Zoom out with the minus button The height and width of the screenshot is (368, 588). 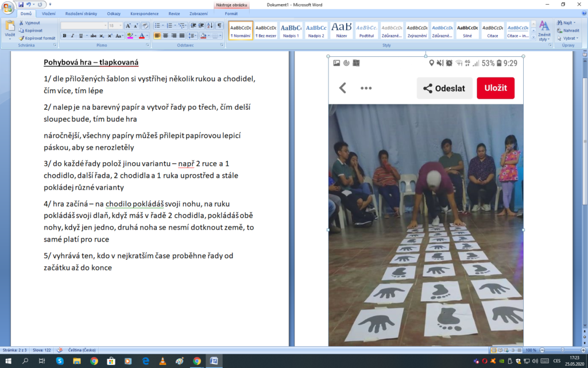542,350
